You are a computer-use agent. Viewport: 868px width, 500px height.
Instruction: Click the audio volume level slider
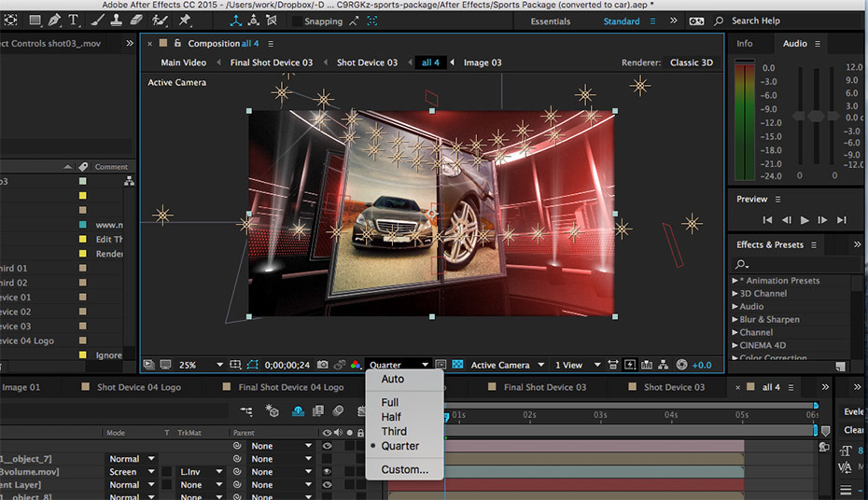coord(815,116)
